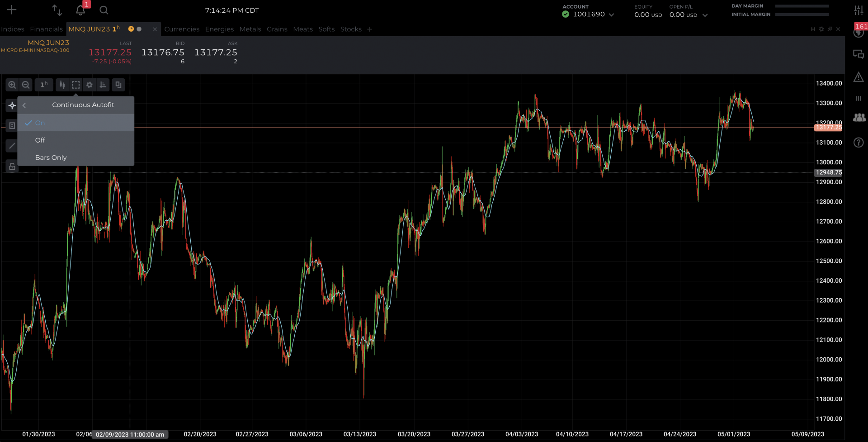The height and width of the screenshot is (442, 868).
Task: Click the Day Margin progress bar
Action: (802, 6)
